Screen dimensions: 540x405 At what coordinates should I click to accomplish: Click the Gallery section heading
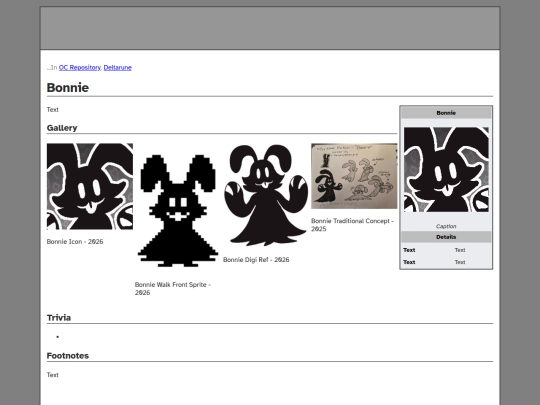(x=62, y=128)
